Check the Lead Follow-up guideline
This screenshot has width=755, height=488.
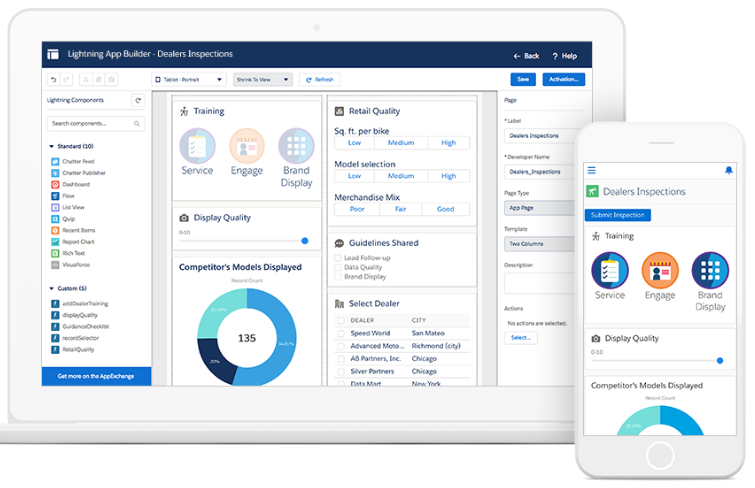[338, 258]
